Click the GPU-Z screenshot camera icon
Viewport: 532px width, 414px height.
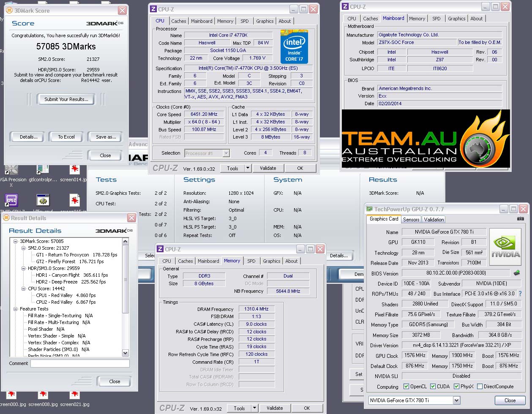click(x=520, y=218)
